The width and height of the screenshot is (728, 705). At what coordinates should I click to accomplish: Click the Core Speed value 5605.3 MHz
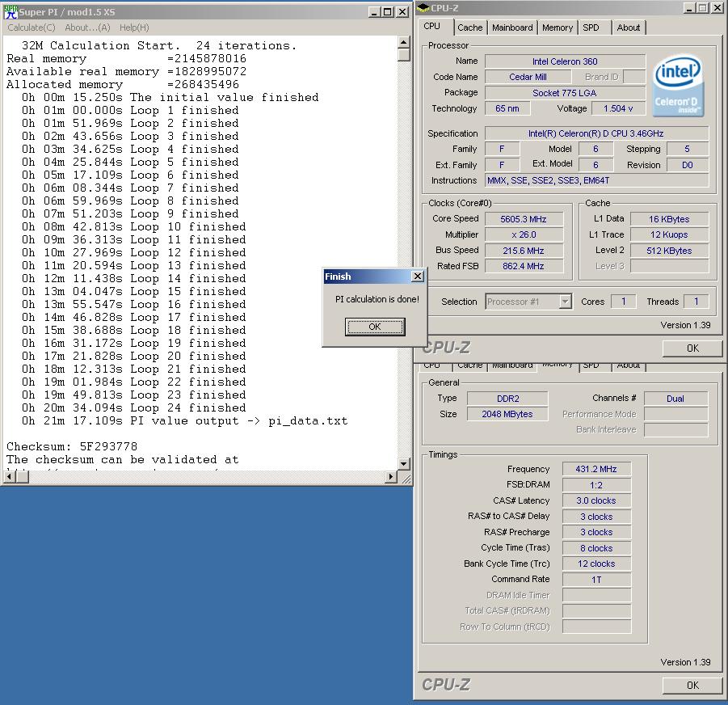coord(524,219)
